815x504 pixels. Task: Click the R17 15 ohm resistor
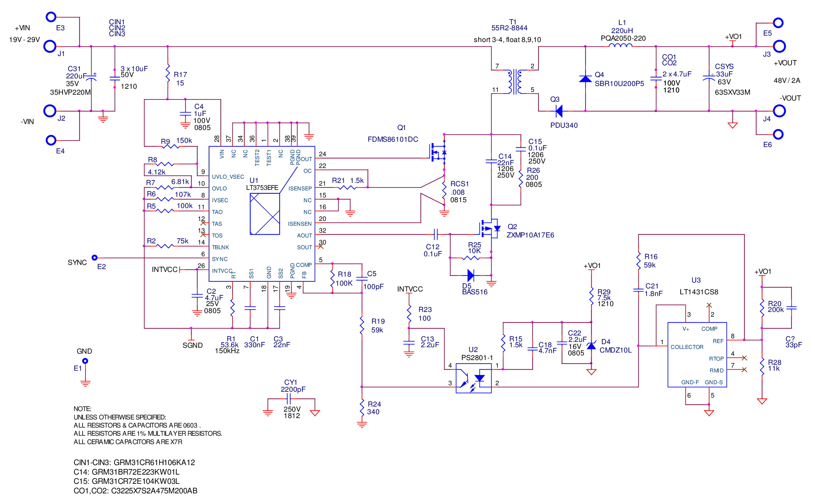(x=168, y=74)
